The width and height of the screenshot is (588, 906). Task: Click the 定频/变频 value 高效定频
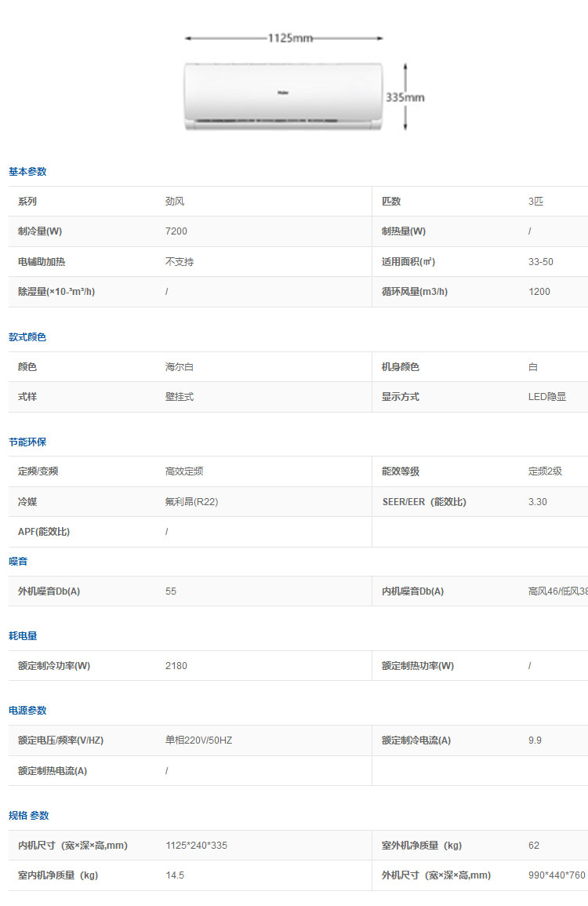click(x=183, y=471)
